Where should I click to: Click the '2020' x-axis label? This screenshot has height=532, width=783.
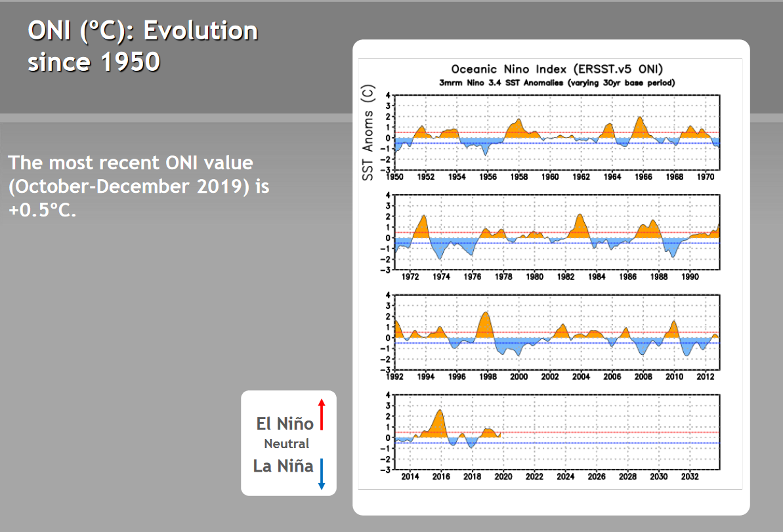click(503, 476)
